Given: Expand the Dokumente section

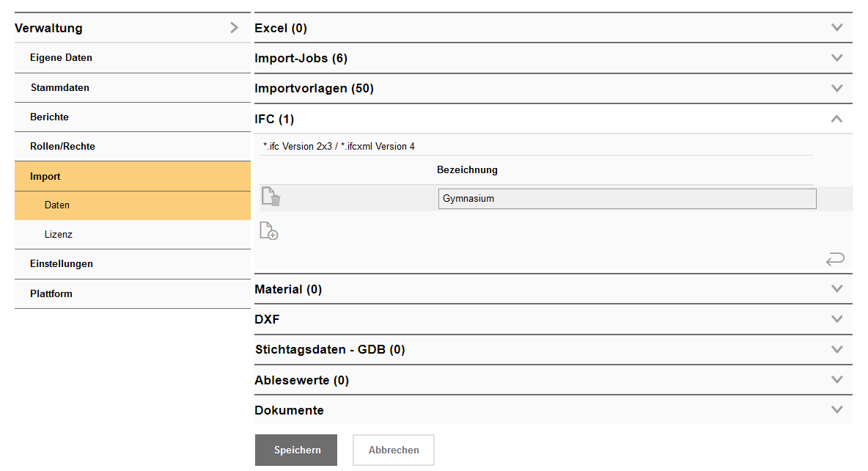Looking at the screenshot, I should click(836, 410).
